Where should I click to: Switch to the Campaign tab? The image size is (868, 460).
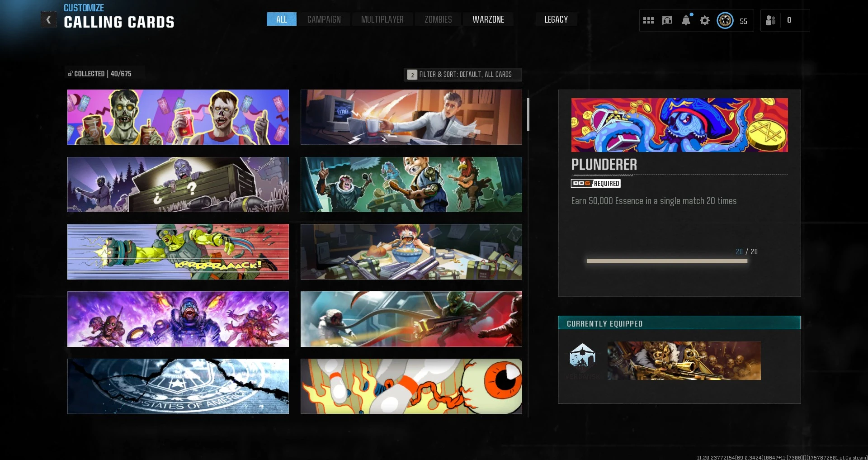[324, 19]
